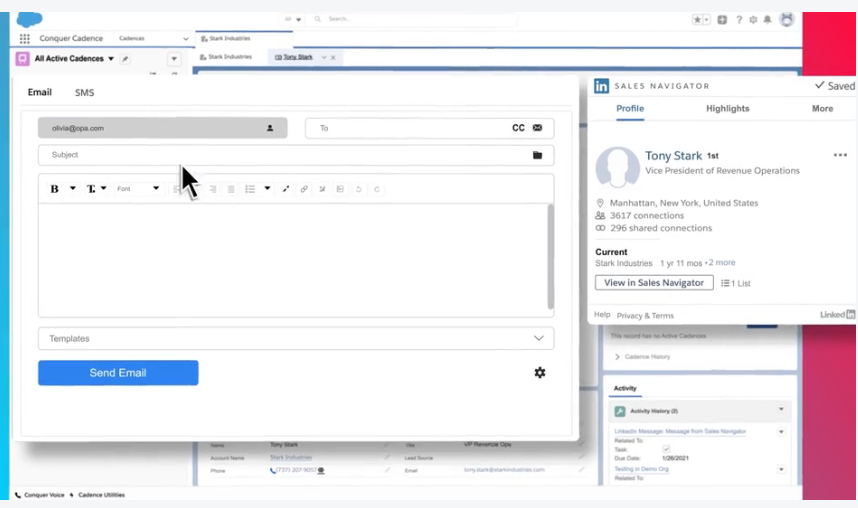Image resolution: width=858 pixels, height=508 pixels.
Task: Open the Font dropdown in editor toolbar
Action: [137, 189]
